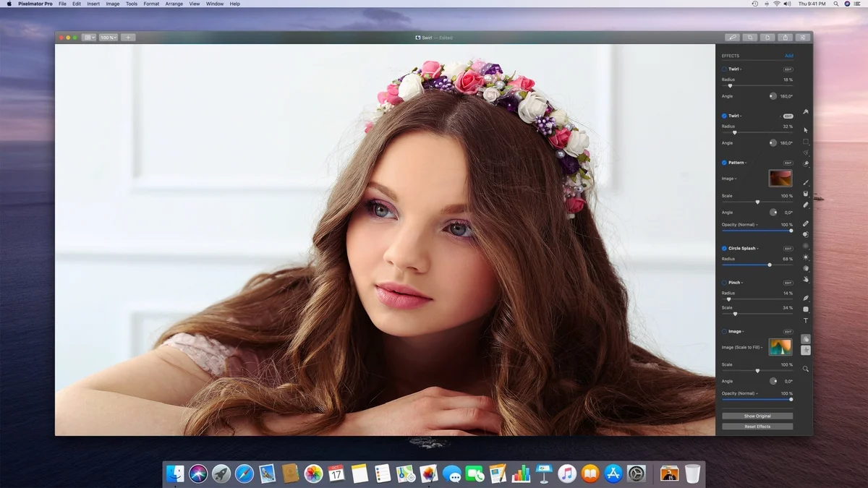Disable the Circle Splash effect checkbox
The width and height of the screenshot is (868, 488).
tap(724, 249)
